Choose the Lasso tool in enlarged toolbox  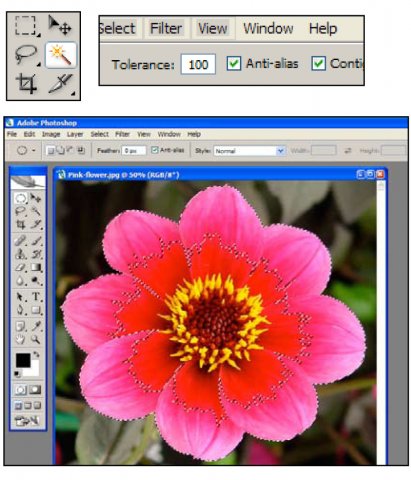[x=26, y=55]
